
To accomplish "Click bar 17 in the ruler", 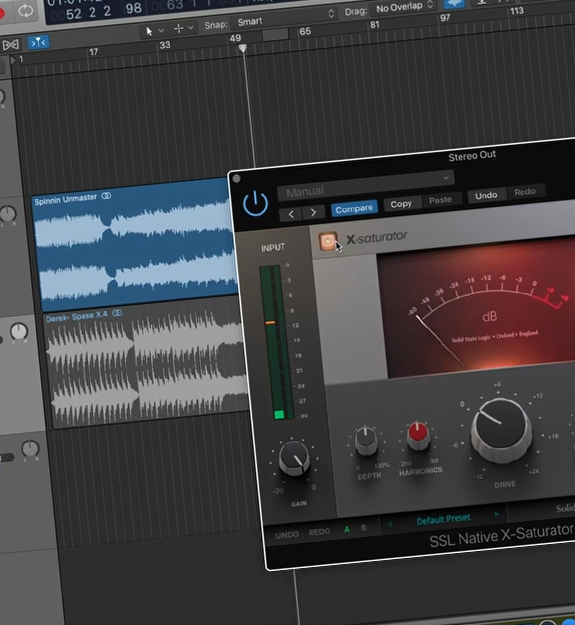I will tap(93, 52).
